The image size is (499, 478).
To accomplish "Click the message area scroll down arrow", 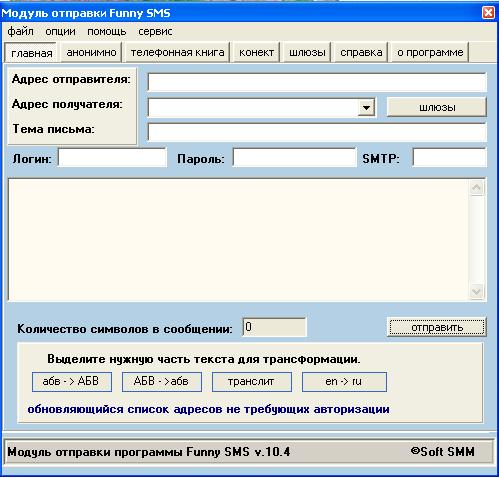I will (477, 291).
